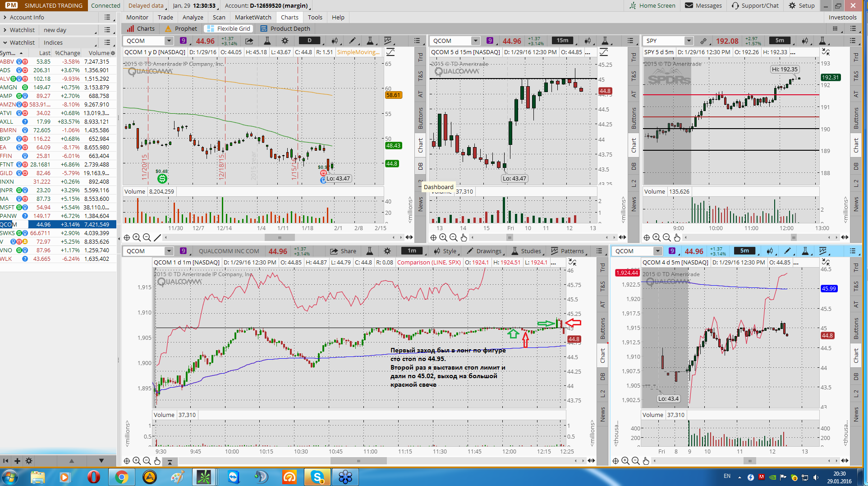Open the Charts subtab with bar icon
Image resolution: width=868 pixels, height=486 pixels.
(141, 28)
